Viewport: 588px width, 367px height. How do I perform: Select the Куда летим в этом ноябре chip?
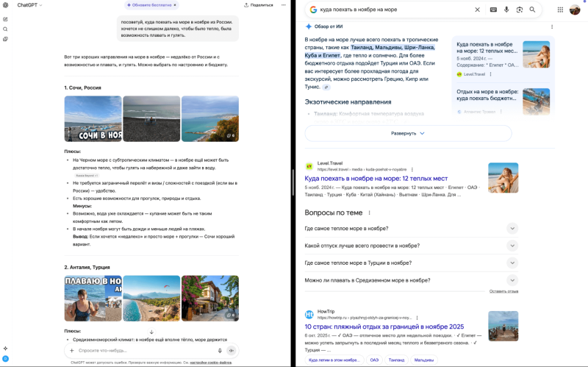coord(334,360)
